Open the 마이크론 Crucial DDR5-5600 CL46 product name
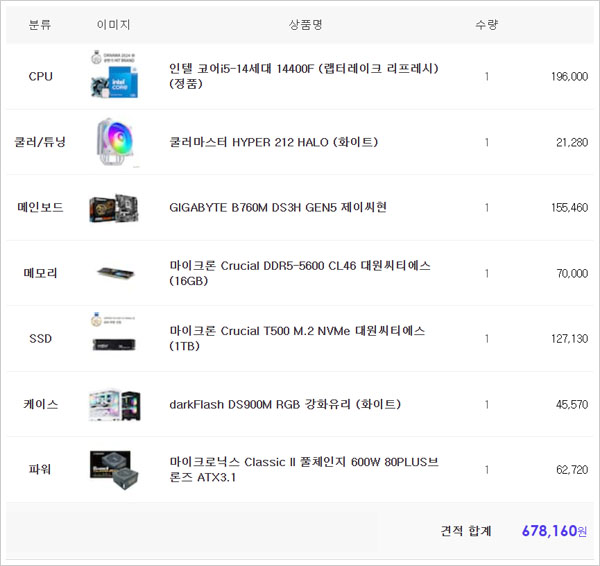 [x=300, y=273]
